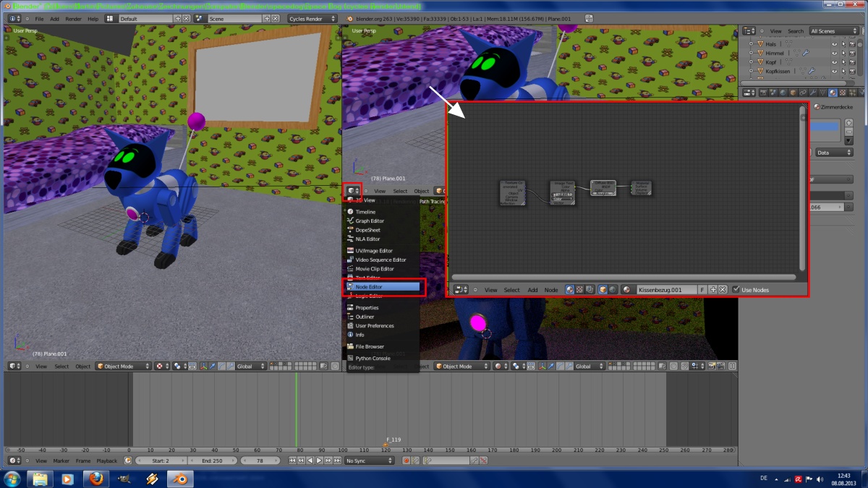Open the Add menu in node editor header
The image size is (868, 488).
pyautogui.click(x=532, y=290)
